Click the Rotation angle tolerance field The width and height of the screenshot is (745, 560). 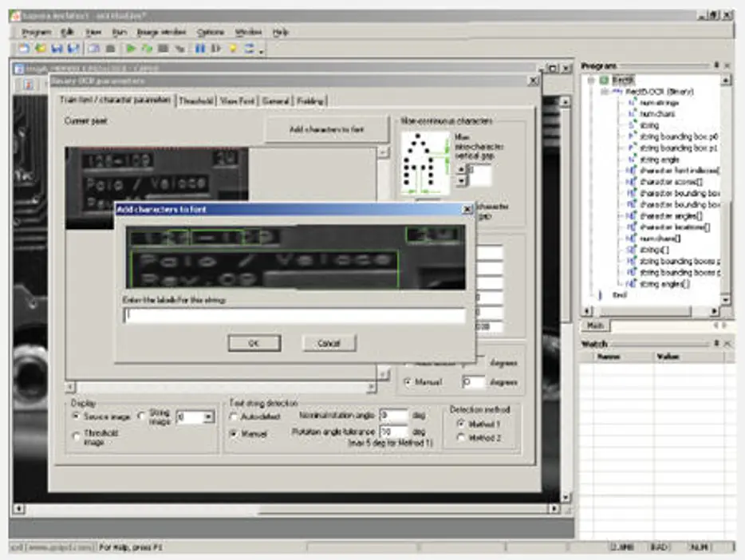point(394,432)
